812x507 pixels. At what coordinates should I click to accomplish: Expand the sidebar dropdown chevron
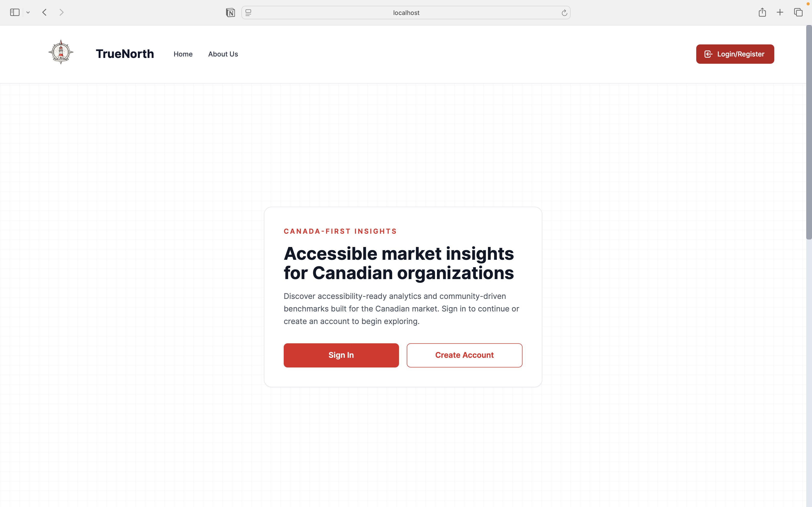[x=28, y=12]
